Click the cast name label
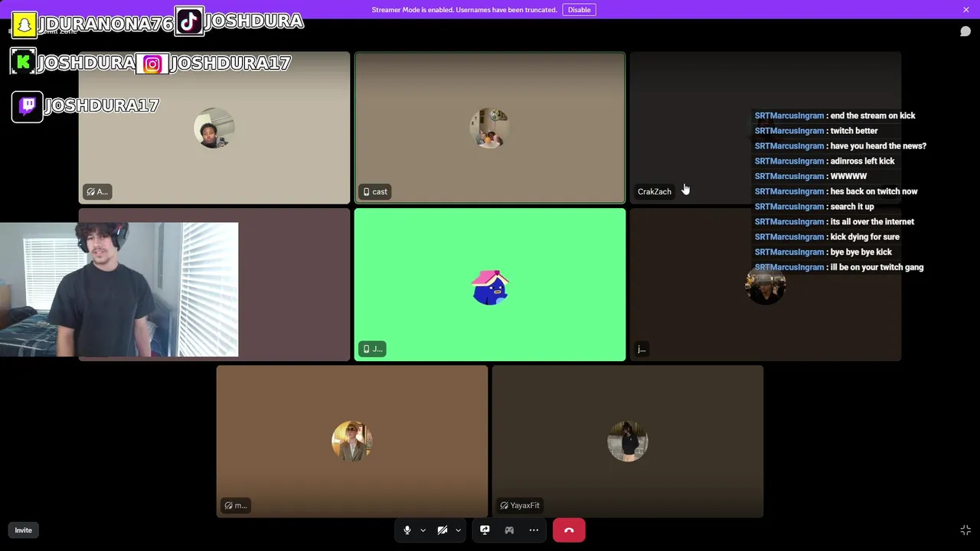This screenshot has height=551, width=980. pyautogui.click(x=375, y=192)
